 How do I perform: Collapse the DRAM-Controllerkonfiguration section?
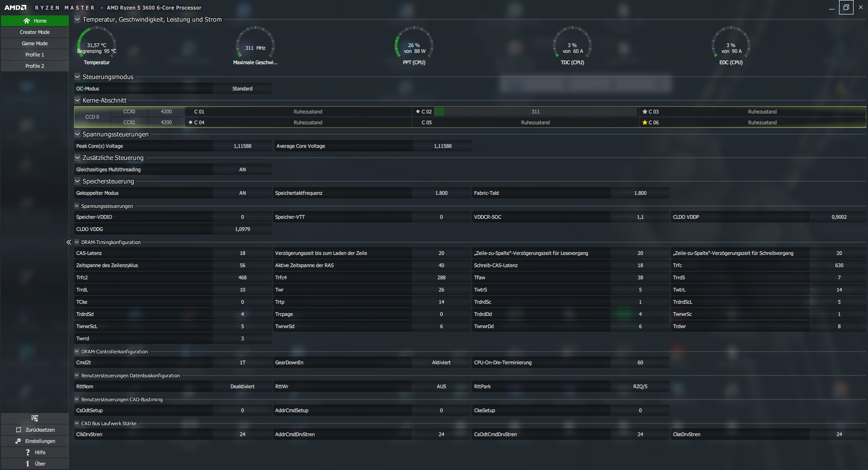[x=77, y=352]
